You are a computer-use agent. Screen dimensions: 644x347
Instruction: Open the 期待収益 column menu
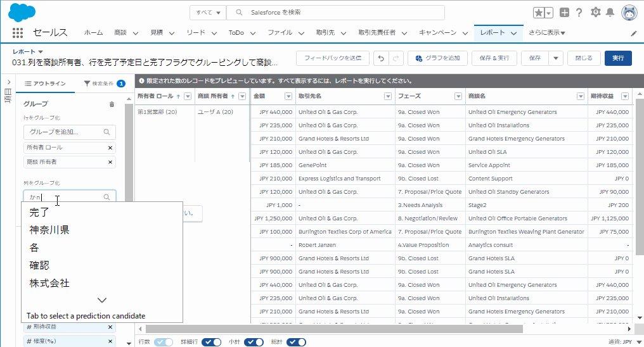(x=625, y=96)
